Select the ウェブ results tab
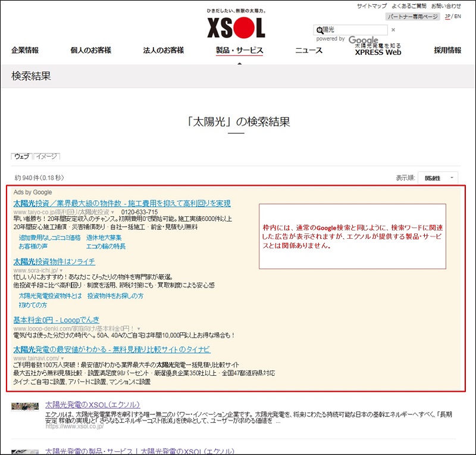The height and width of the screenshot is (455, 476). coord(22,156)
